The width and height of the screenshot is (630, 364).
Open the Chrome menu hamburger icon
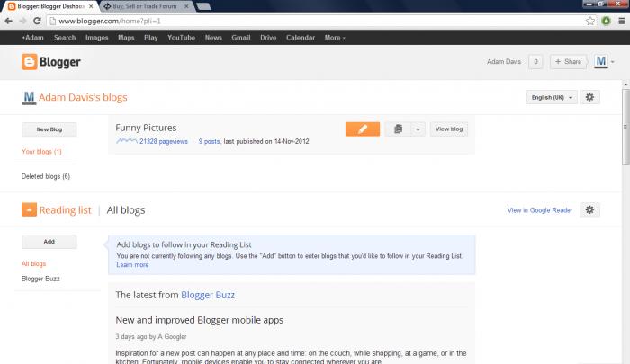coord(622,21)
